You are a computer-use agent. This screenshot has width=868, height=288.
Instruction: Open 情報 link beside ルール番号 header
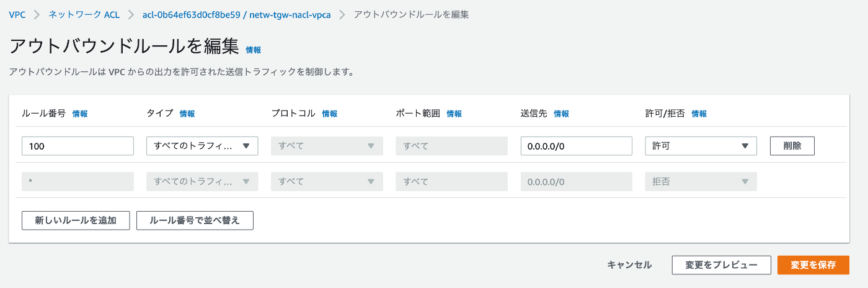(x=80, y=114)
